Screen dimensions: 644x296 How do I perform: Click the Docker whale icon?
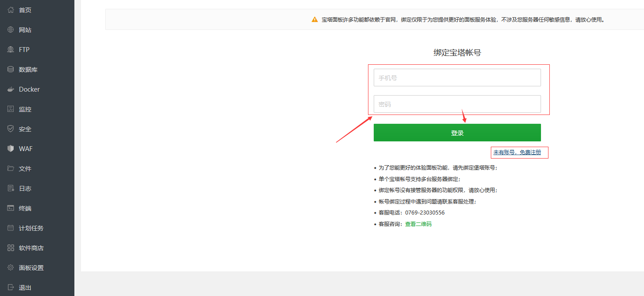pyautogui.click(x=11, y=89)
